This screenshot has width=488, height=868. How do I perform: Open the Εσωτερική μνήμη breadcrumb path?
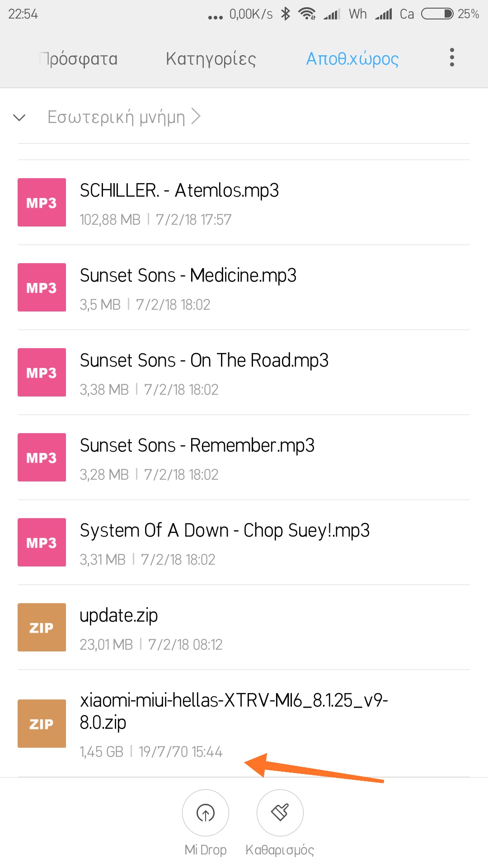(117, 117)
